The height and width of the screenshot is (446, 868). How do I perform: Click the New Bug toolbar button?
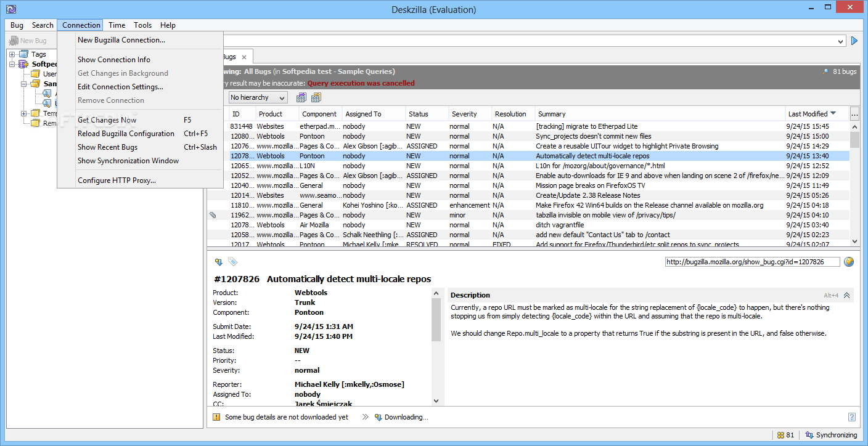coord(28,41)
